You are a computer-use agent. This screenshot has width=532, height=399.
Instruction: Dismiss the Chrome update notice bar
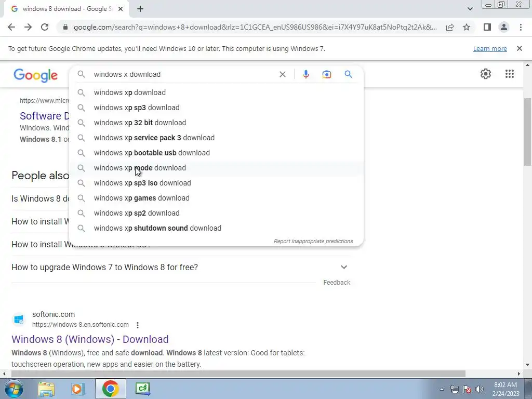pyautogui.click(x=520, y=48)
